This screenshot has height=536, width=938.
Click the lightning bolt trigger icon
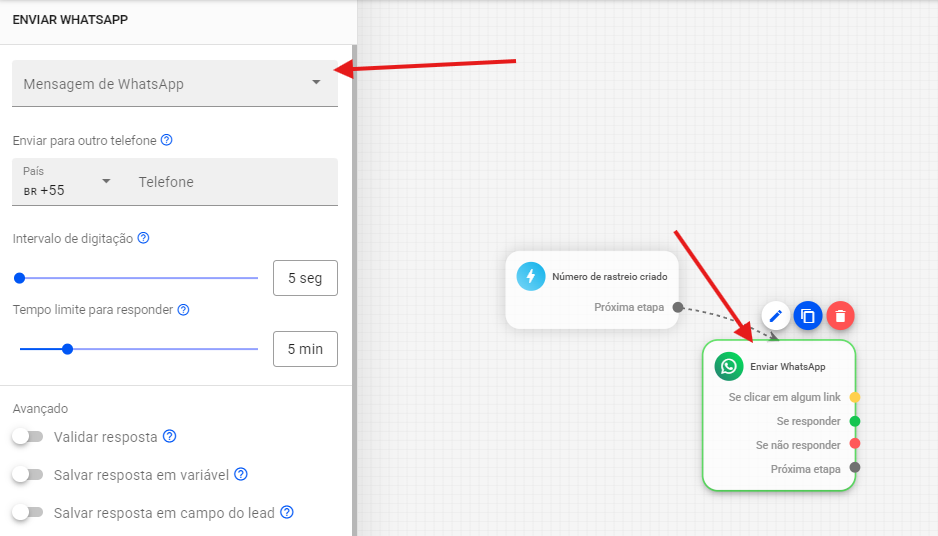coord(531,276)
